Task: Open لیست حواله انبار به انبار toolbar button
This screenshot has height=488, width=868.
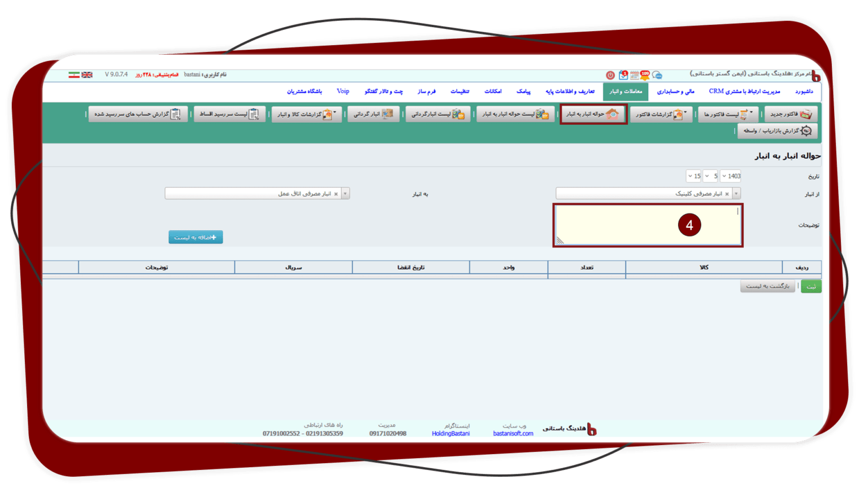Action: click(515, 114)
